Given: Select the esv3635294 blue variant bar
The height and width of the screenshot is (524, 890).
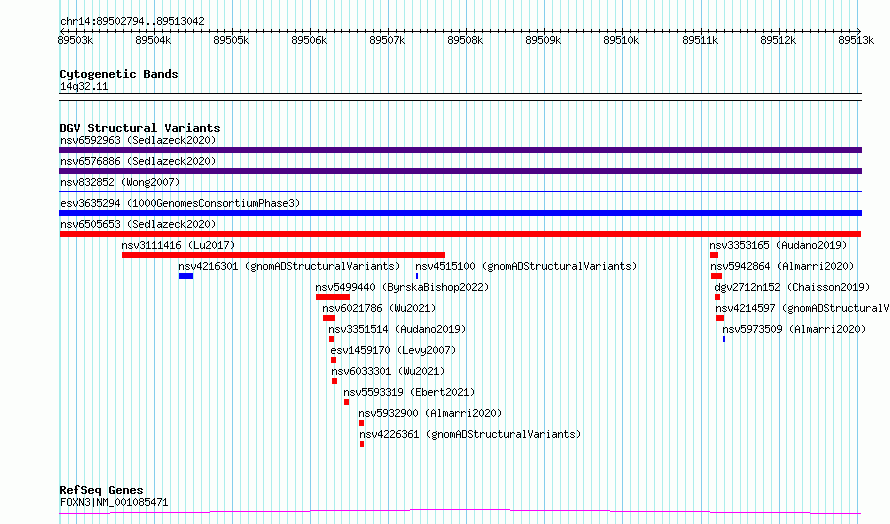Looking at the screenshot, I should (460, 213).
